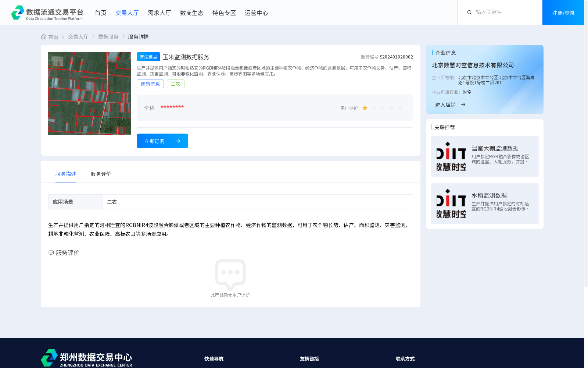
Task: Click the 郑州数据交易中心 footer logo
Action: pos(86,358)
